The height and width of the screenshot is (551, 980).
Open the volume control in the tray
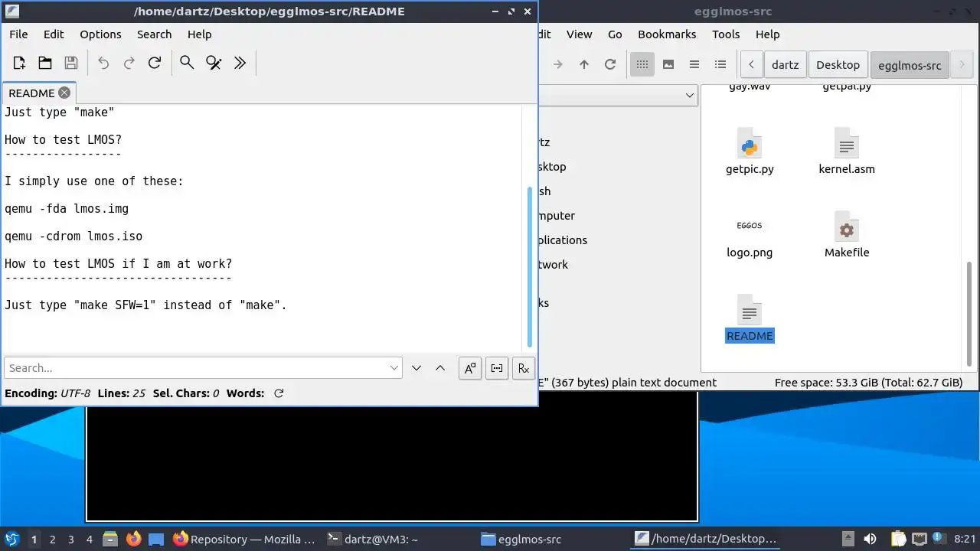click(870, 539)
